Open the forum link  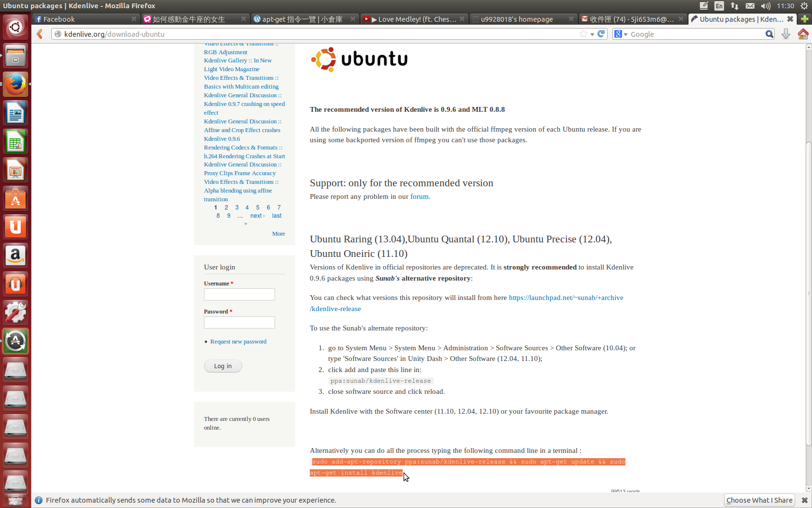tap(420, 196)
